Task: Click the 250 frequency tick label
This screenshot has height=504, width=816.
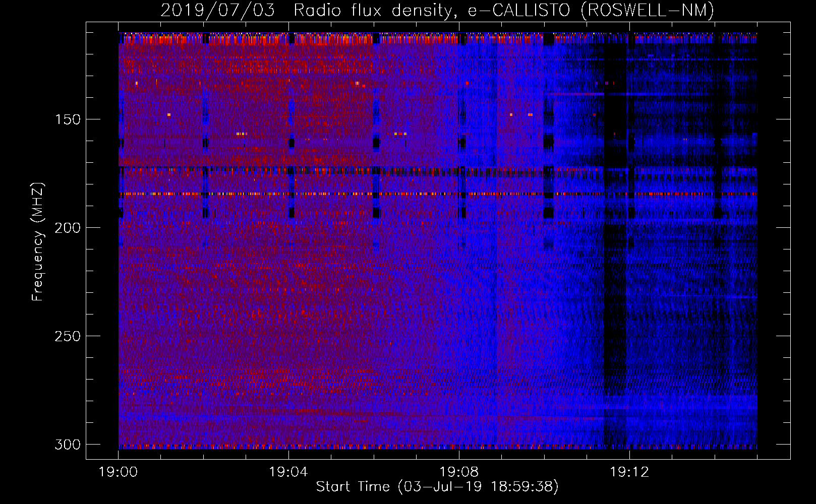Action: click(x=68, y=336)
